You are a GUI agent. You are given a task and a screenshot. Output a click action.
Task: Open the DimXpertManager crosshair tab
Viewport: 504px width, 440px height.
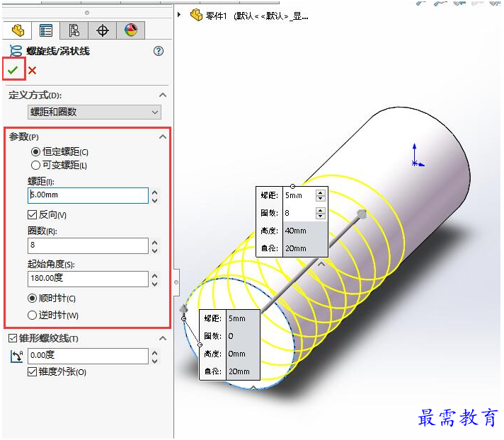pos(102,30)
